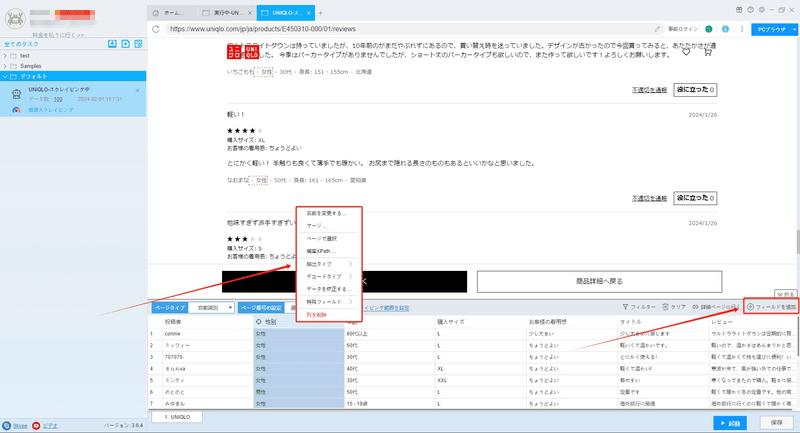The width and height of the screenshot is (800, 433).
Task: Click the connie cell in row 1
Action: coord(208,334)
